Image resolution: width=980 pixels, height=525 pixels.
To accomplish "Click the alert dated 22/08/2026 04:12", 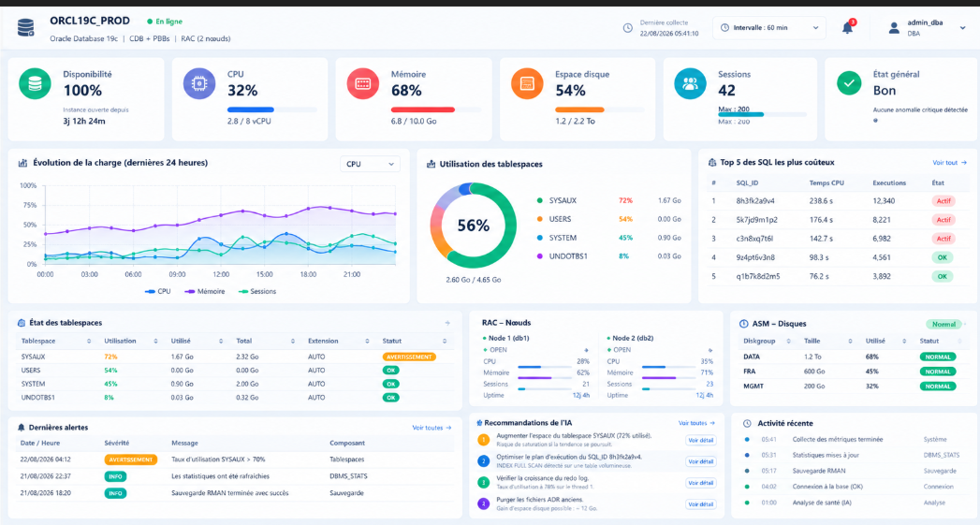I will tap(234, 459).
